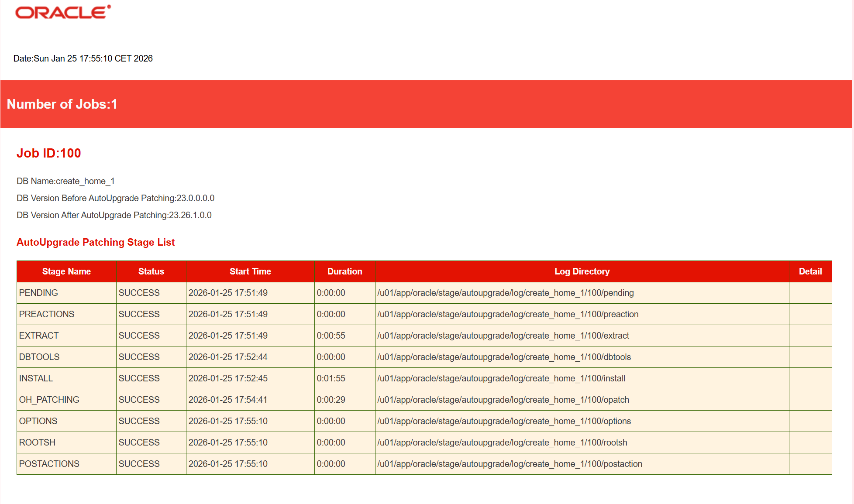Screen dimensions: 854x504
Task: Click the POSTACTIONS stage row
Action: click(49, 464)
